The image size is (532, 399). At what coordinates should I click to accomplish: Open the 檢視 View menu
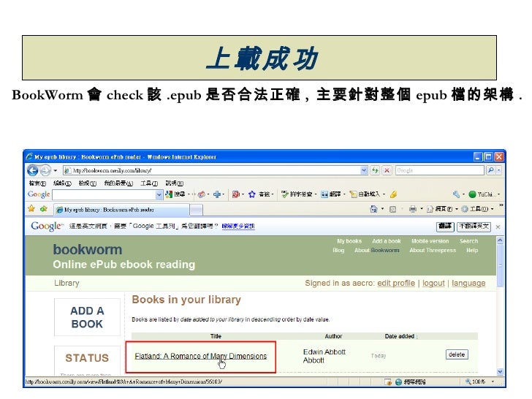pos(88,183)
